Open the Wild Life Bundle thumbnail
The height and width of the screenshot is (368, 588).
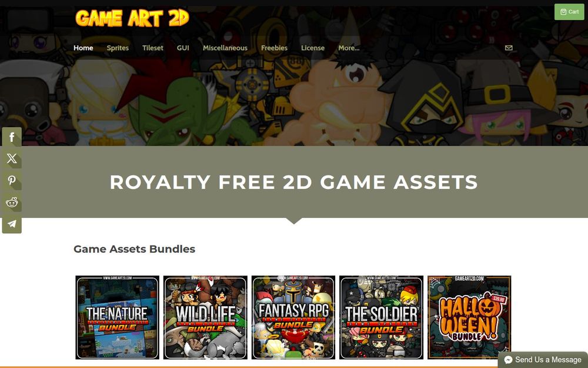pyautogui.click(x=205, y=317)
